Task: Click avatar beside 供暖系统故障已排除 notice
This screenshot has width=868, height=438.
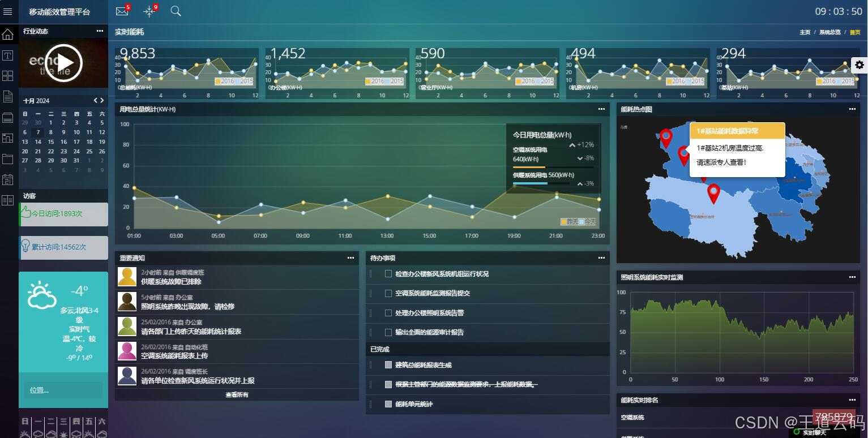Action: point(127,277)
